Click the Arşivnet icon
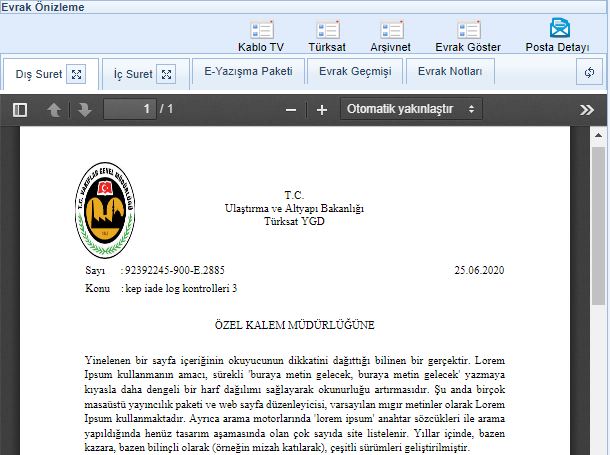 pos(392,30)
